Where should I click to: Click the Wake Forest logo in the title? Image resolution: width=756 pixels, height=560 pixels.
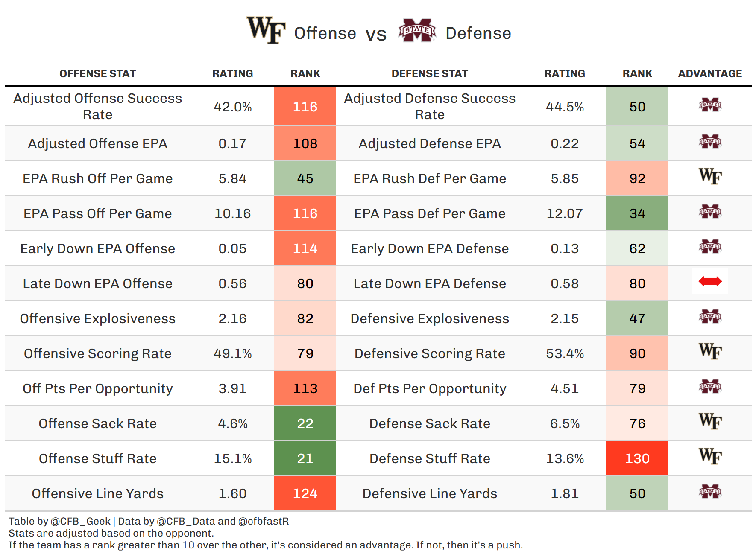[266, 30]
